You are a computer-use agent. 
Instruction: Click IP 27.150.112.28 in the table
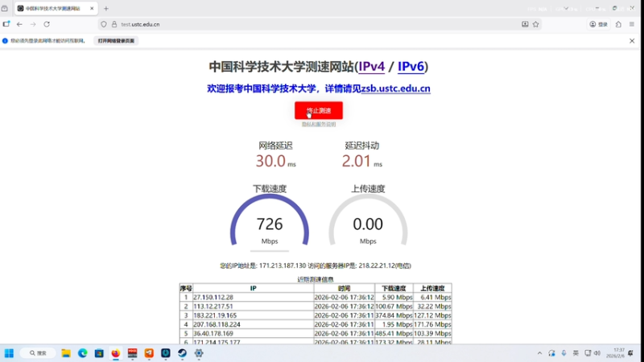click(x=213, y=297)
